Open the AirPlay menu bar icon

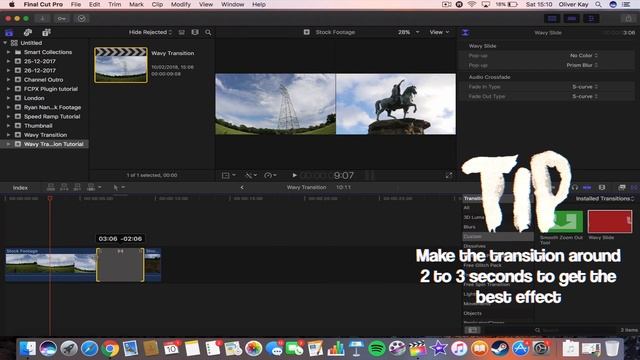coord(486,4)
